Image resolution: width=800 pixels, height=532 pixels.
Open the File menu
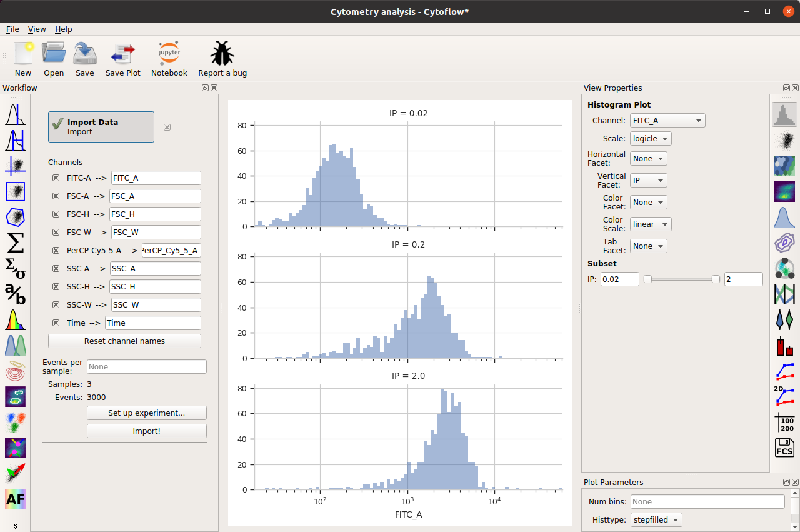pos(12,29)
